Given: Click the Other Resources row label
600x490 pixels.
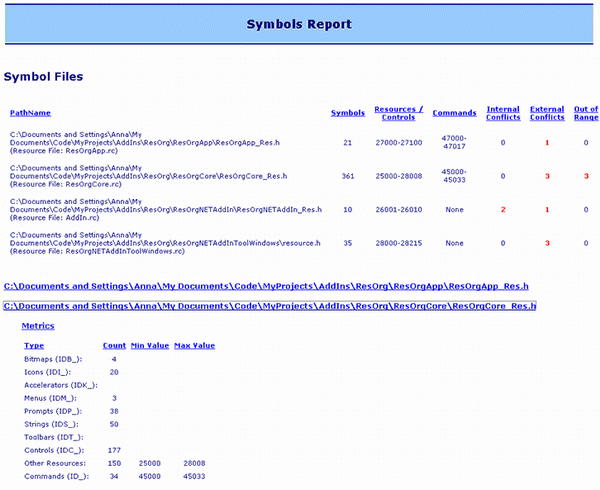Looking at the screenshot, I should (55, 463).
